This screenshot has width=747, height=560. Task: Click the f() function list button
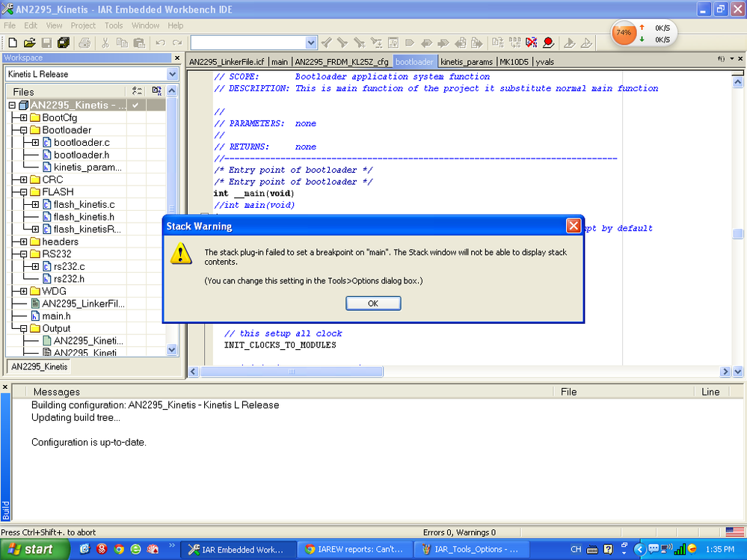click(722, 58)
